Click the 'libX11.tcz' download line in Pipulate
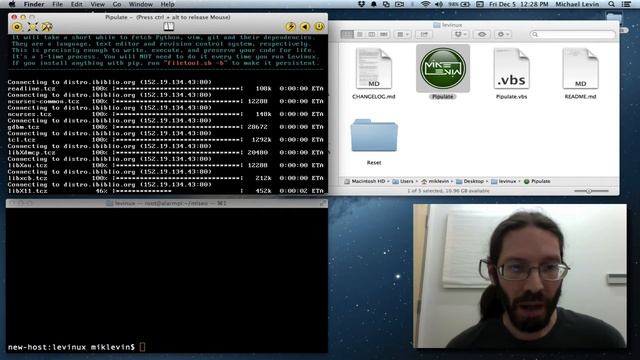The height and width of the screenshot is (360, 640). [166, 191]
